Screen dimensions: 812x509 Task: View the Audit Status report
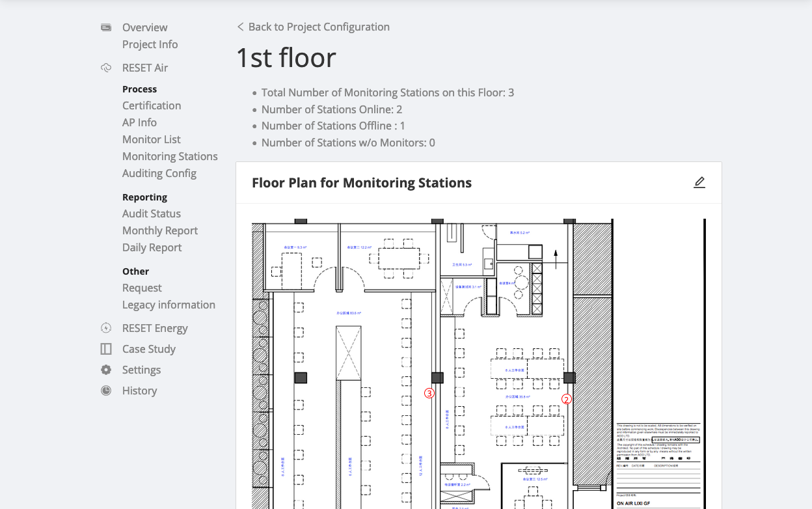point(152,213)
